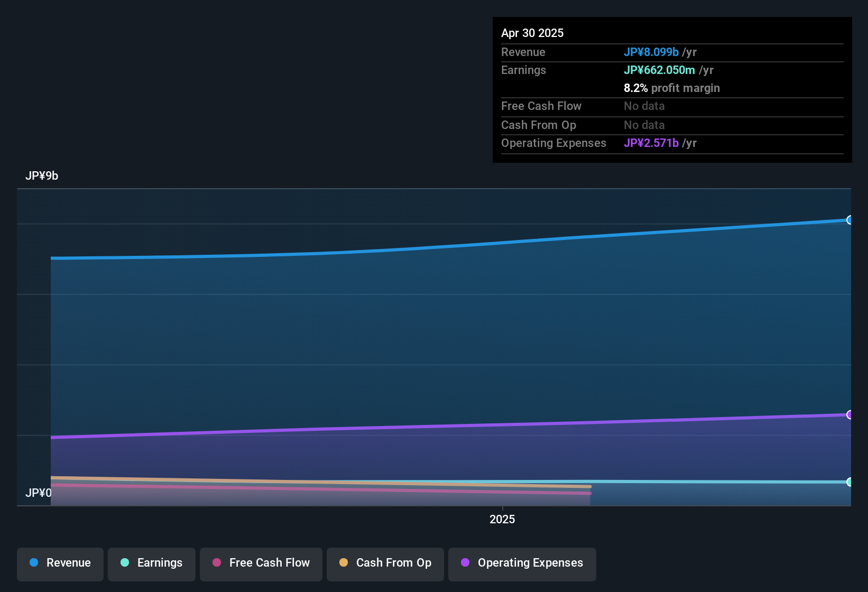
Task: Click the Operating Expenses tooltip row label
Action: [x=553, y=143]
